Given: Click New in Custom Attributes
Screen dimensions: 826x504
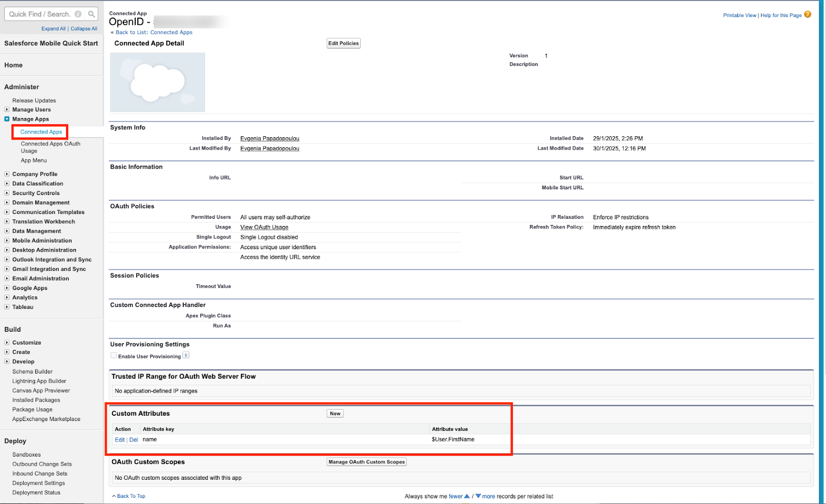Looking at the screenshot, I should (335, 414).
